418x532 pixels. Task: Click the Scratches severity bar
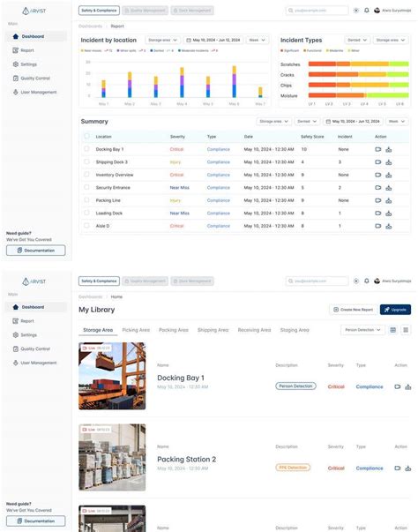358,64
